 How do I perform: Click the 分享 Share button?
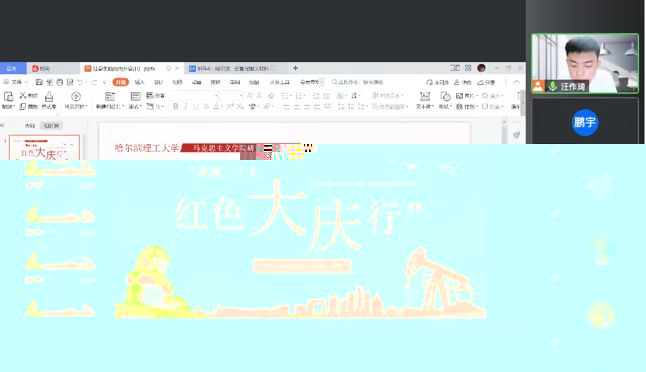pyautogui.click(x=486, y=82)
